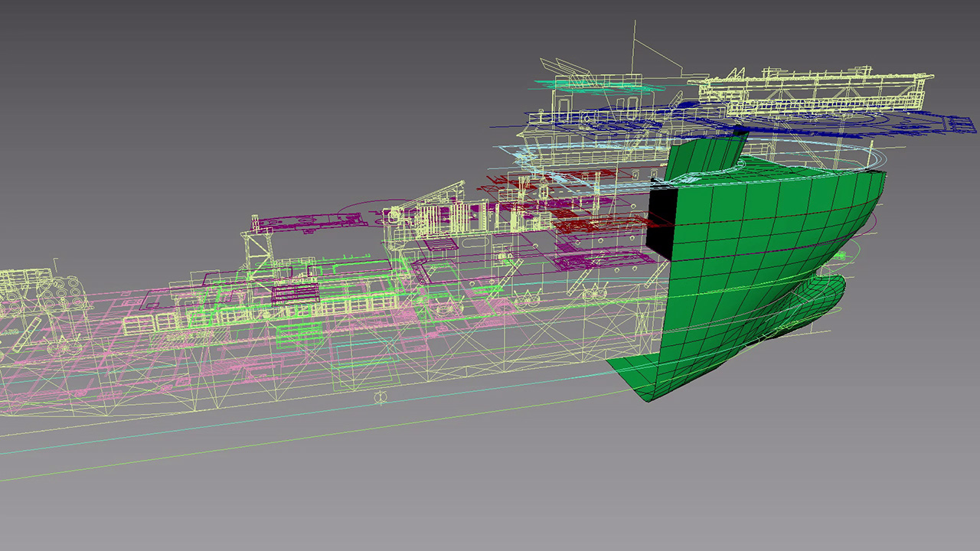Select the tall mast line above the wheelhouse
The image size is (980, 551).
point(635,44)
